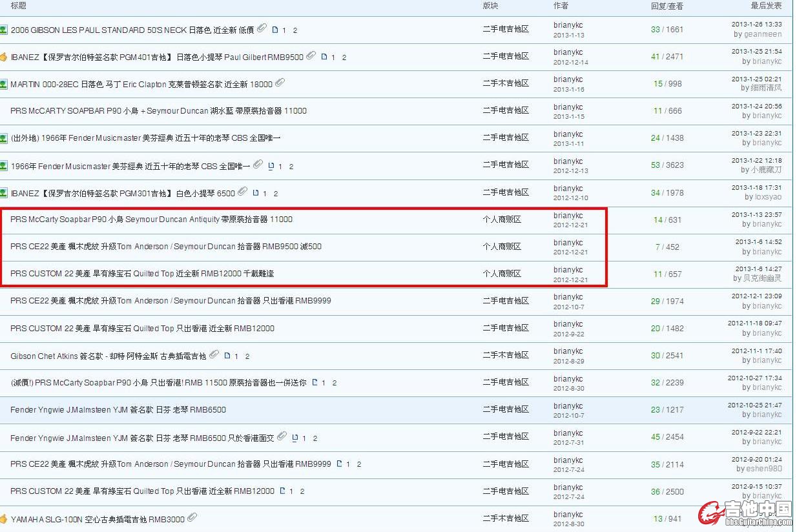Open the YAMAHA SLG-100N 空心古典插電吉他 thread
Screen dimensions: 797x532
[x=98, y=519]
